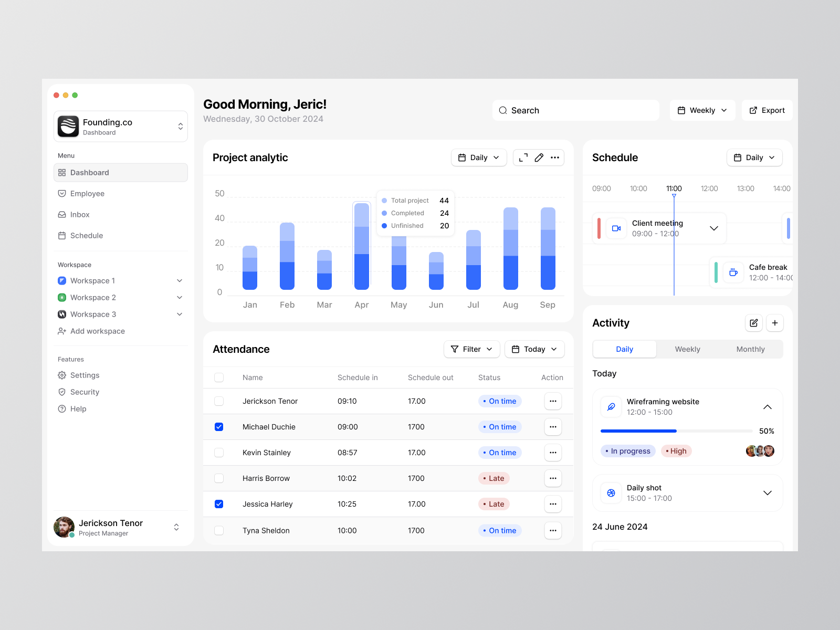Click the video camera icon on Client meeting
Screen dimensions: 840x630
616,228
